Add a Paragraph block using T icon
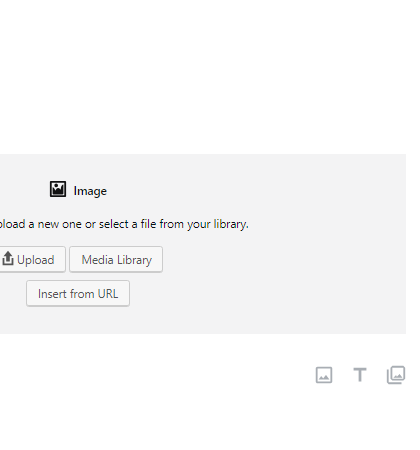420x450 pixels. [360, 375]
